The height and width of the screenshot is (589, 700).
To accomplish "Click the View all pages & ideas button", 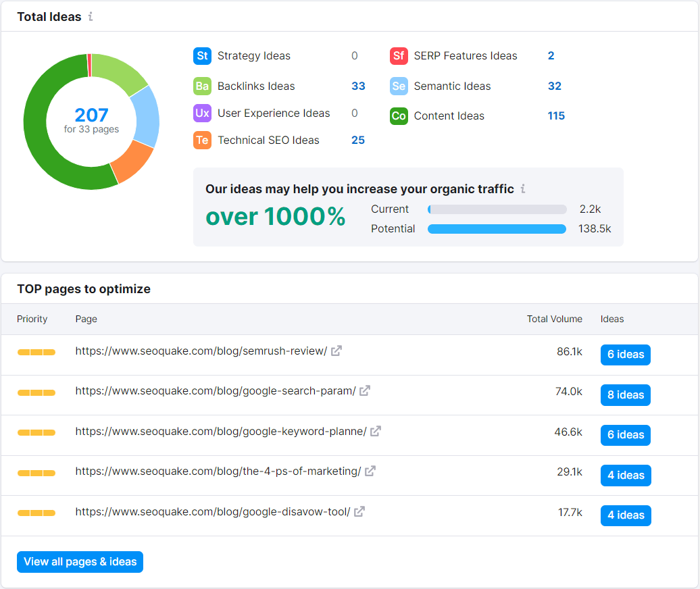I will point(80,561).
